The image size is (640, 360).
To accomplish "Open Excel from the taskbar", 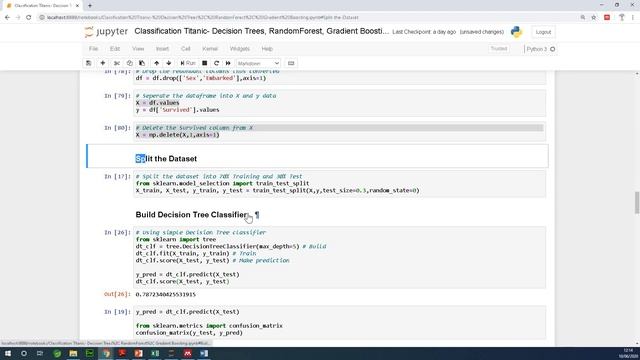I will [x=155, y=353].
